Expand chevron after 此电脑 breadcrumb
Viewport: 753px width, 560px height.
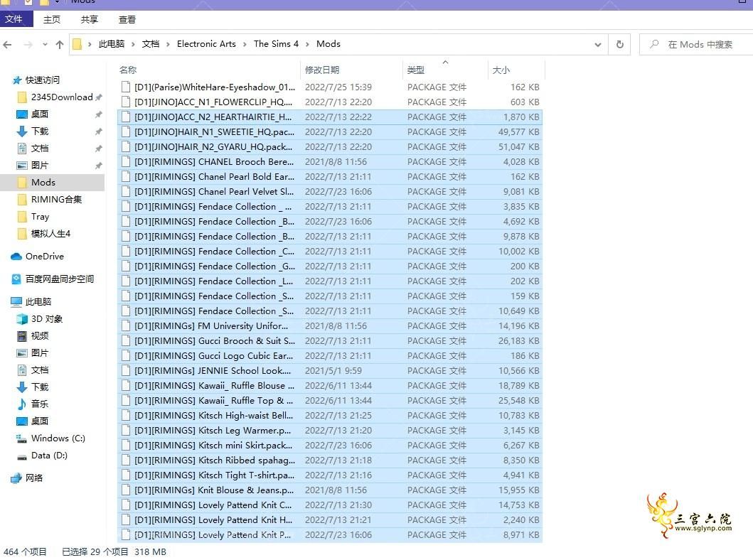coord(133,45)
